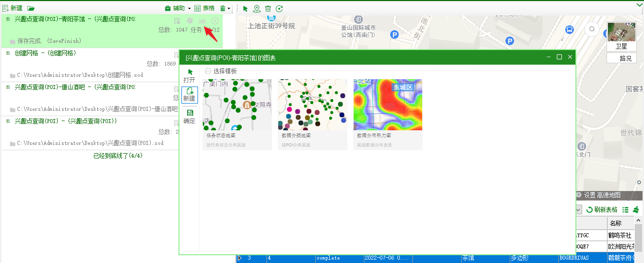Clear the map with trash icon
The image size is (644, 263).
(268, 9)
